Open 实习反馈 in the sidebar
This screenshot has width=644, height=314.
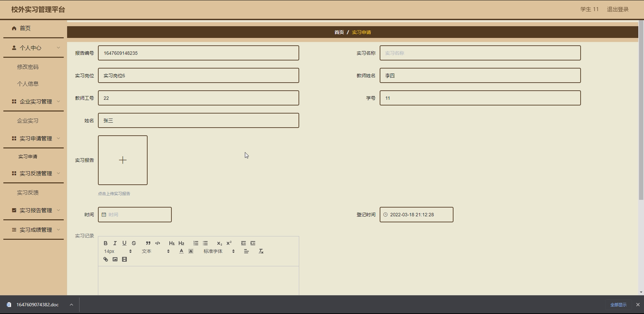[x=28, y=192]
